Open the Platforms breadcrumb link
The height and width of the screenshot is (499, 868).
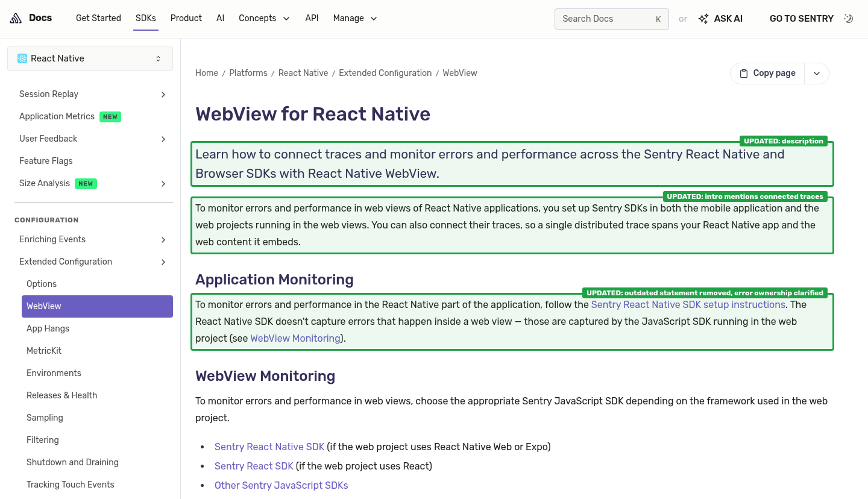[248, 73]
